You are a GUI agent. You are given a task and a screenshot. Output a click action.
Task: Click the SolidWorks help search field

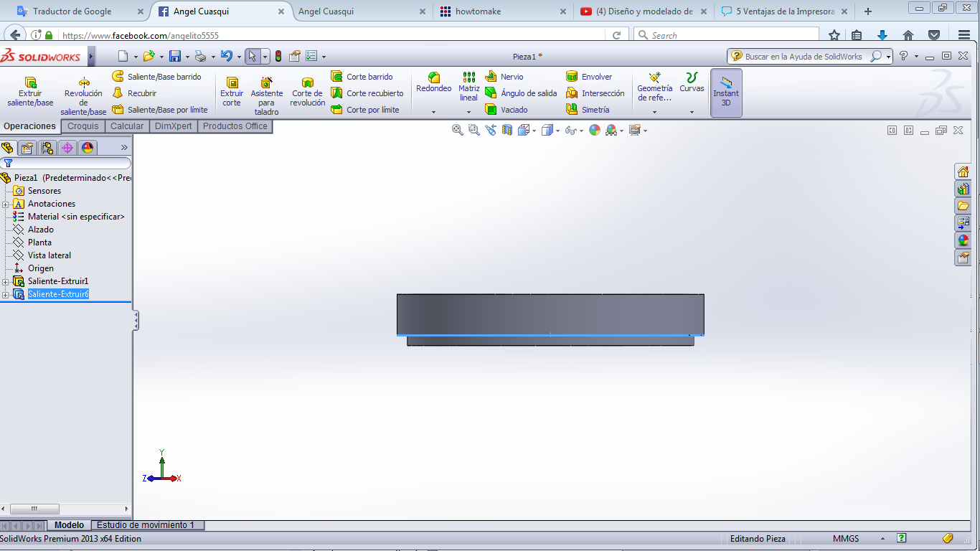point(804,56)
